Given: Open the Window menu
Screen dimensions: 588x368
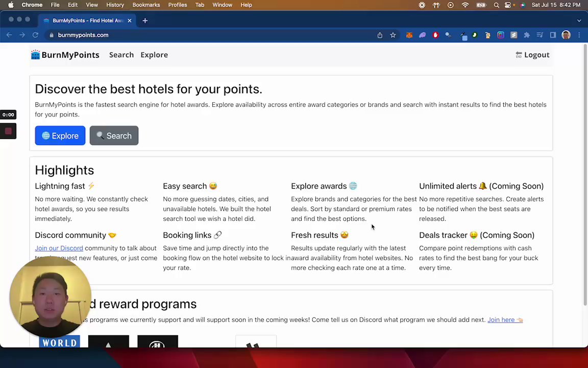Looking at the screenshot, I should click(x=222, y=5).
